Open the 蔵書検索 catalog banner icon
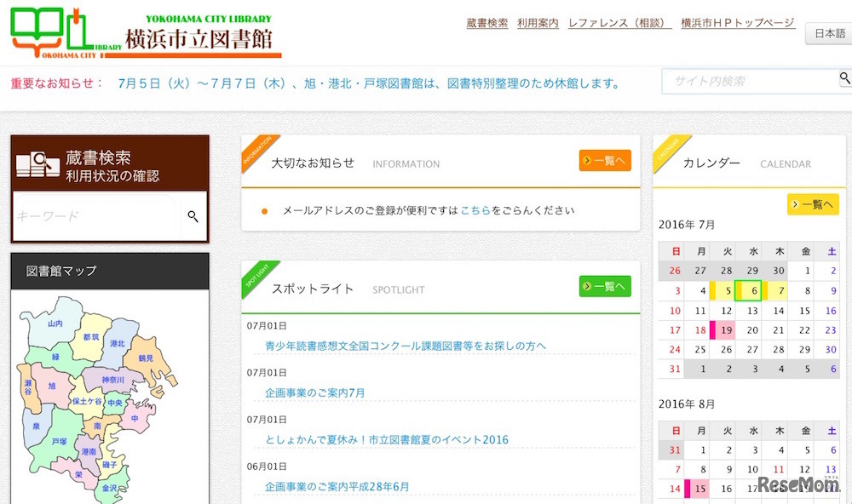This screenshot has width=852, height=504. (x=37, y=163)
